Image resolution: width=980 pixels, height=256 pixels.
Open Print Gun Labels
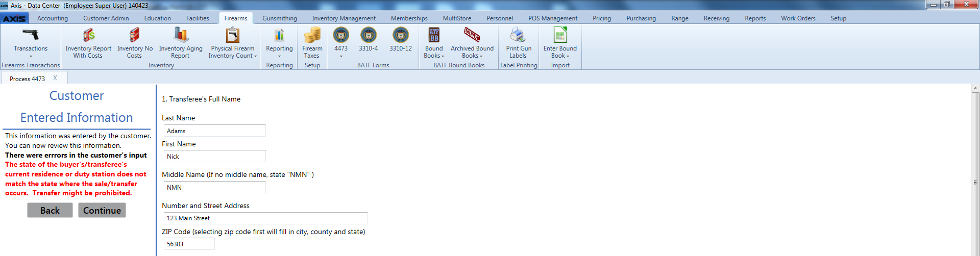click(519, 43)
